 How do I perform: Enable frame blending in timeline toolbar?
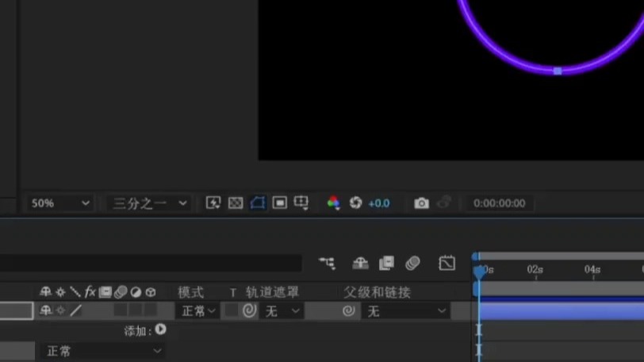coord(386,263)
